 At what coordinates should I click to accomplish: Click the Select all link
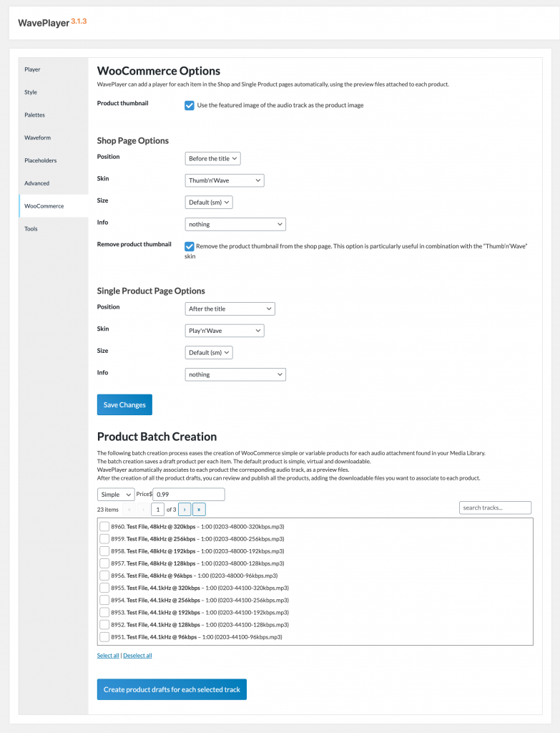(x=108, y=655)
